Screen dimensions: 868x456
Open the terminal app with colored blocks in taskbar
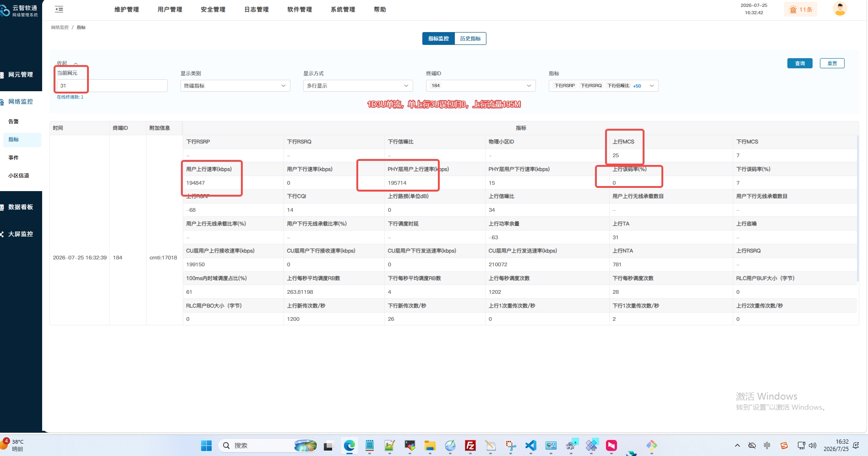point(410,445)
